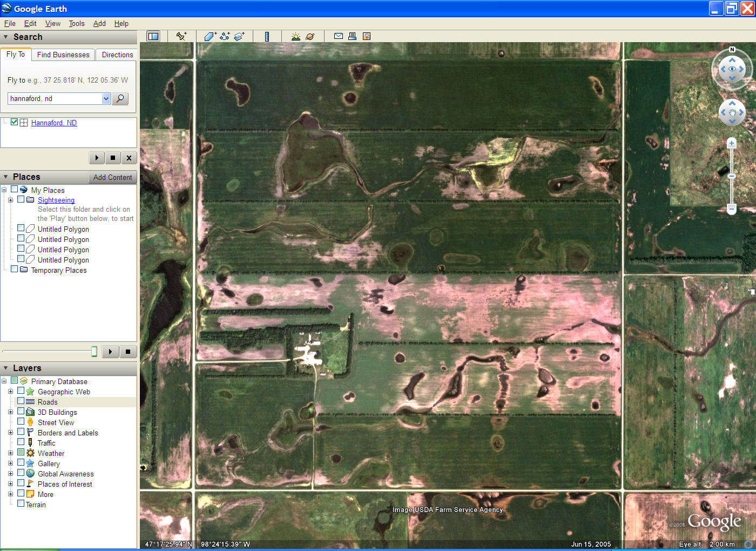Click the Places tour stop button
Image resolution: width=756 pixels, height=551 pixels.
pos(128,352)
